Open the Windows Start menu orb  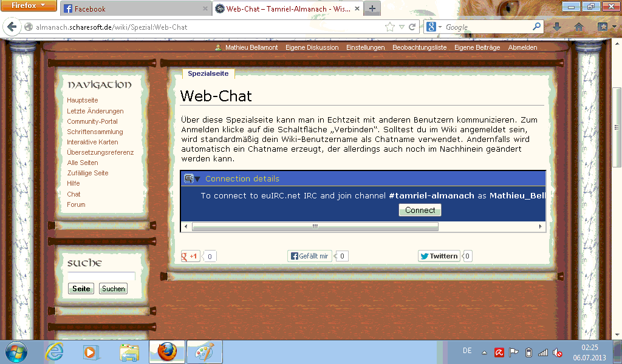(x=16, y=352)
